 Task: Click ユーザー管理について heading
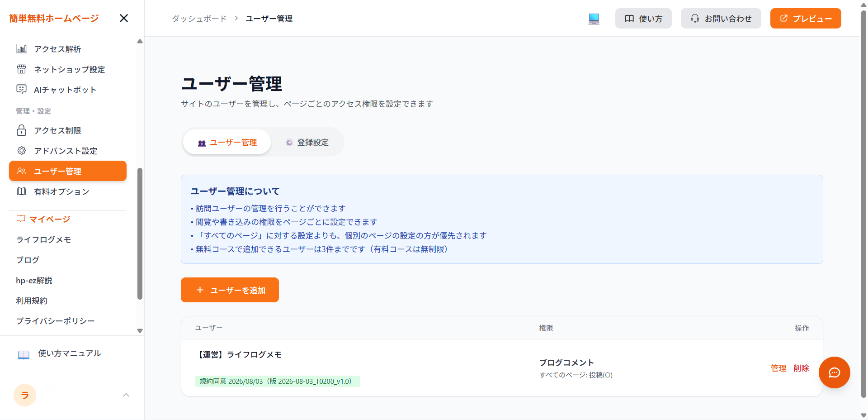(235, 191)
